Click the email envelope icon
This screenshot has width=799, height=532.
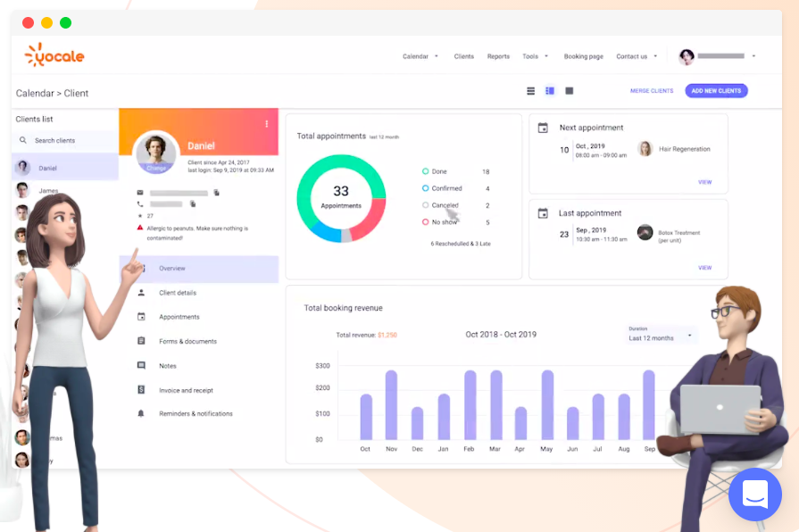point(140,193)
